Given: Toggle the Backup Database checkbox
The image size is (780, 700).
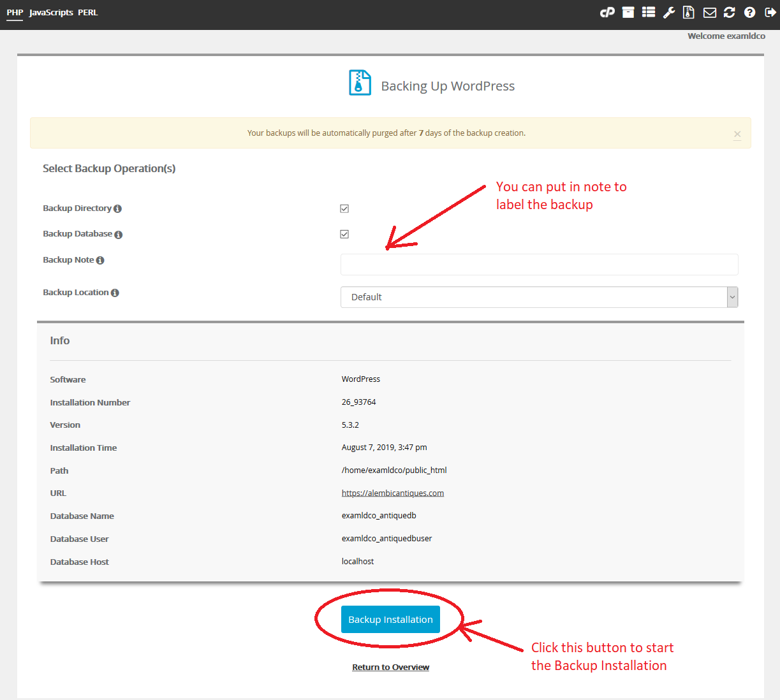Looking at the screenshot, I should click(344, 234).
